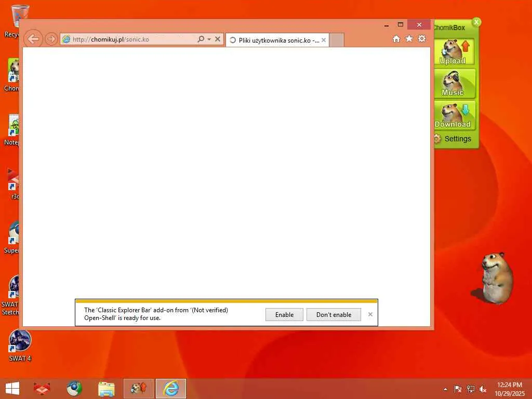
Task: Click the search magnifier in the address bar
Action: point(201,39)
